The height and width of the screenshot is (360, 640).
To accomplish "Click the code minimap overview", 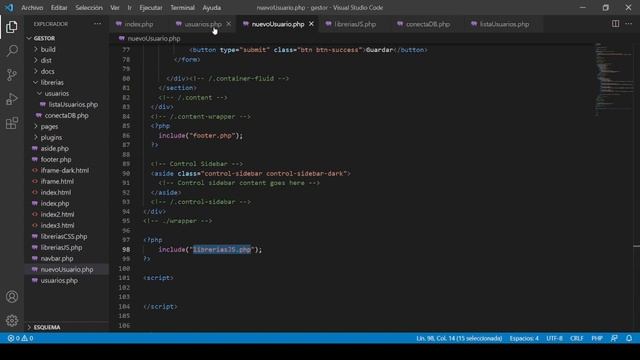I will 613,80.
